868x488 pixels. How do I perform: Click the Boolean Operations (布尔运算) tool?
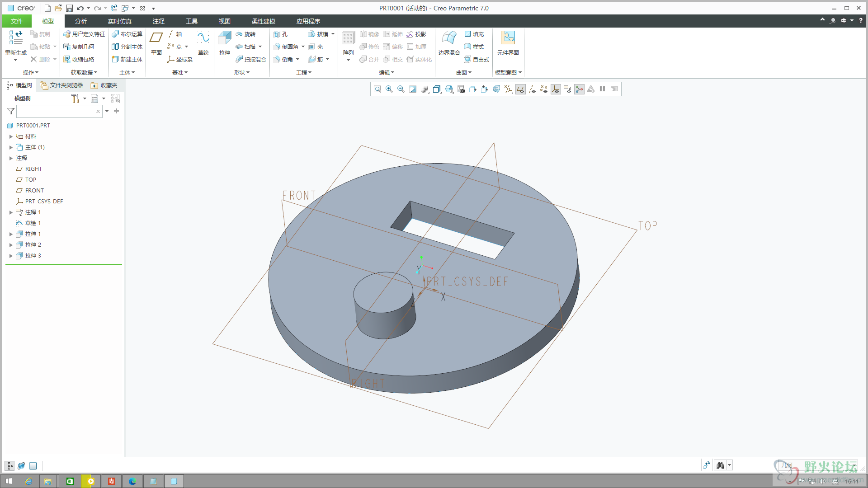pos(127,34)
